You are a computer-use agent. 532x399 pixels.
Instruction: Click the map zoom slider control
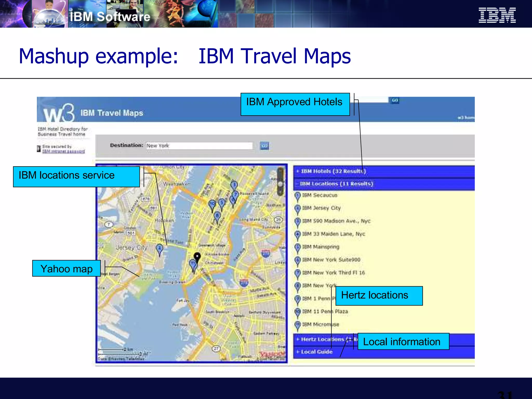tap(280, 182)
